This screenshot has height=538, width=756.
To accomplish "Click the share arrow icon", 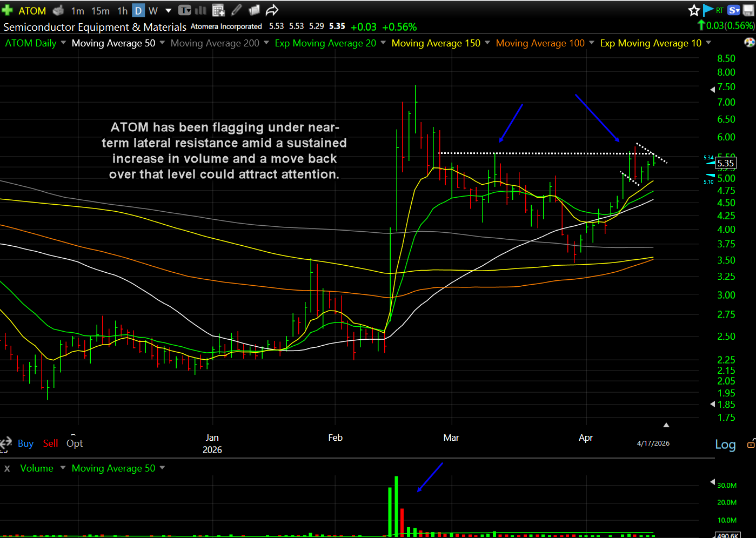I will pyautogui.click(x=272, y=10).
